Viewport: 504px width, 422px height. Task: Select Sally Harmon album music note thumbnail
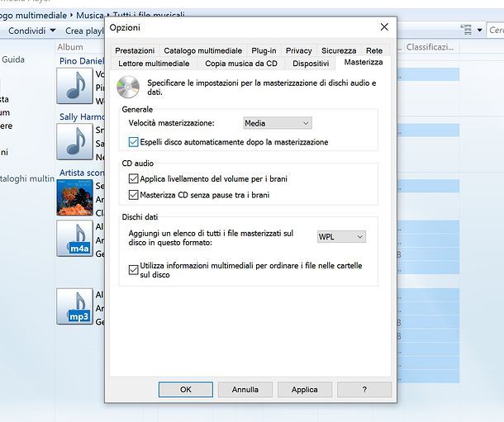tap(74, 142)
